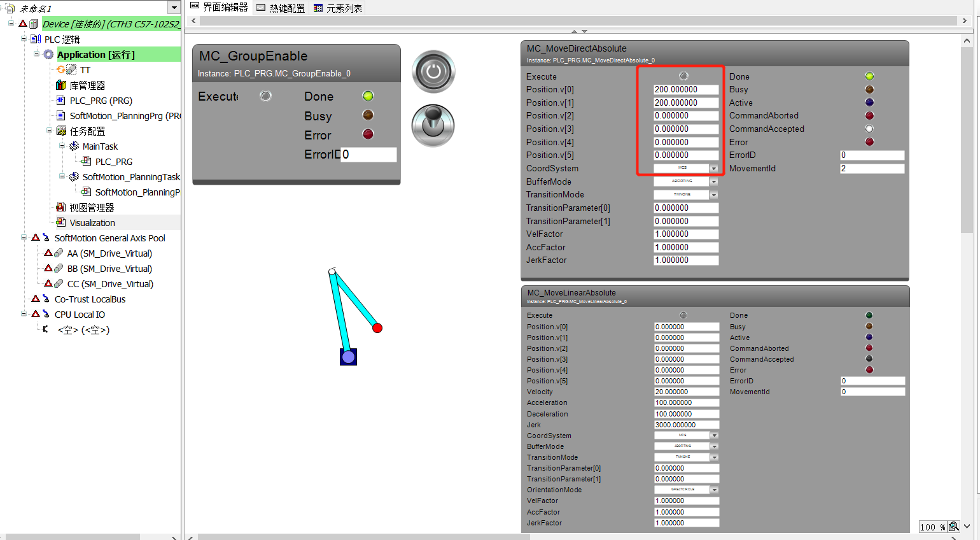Open CoordSystem dropdown in MC_MoveDirectAbsolute

point(714,168)
